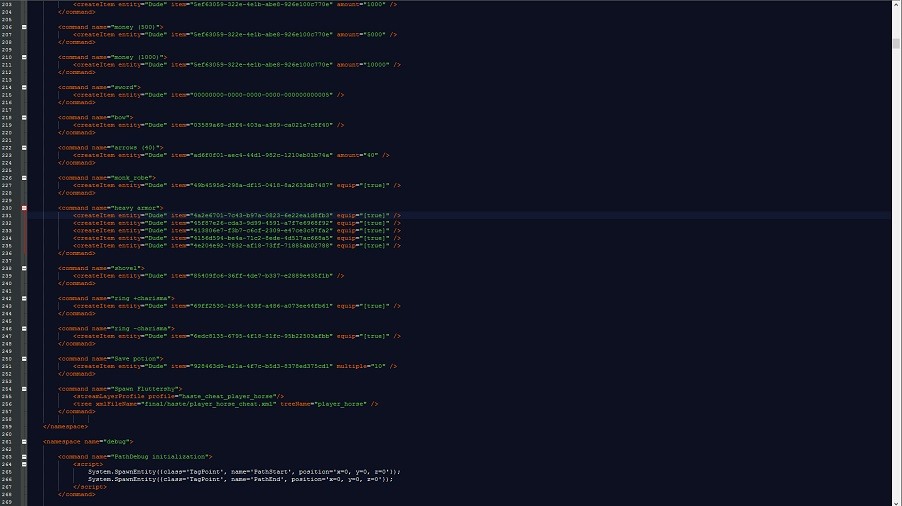
Task: Click the scrollbar up arrow
Action: 896,3
